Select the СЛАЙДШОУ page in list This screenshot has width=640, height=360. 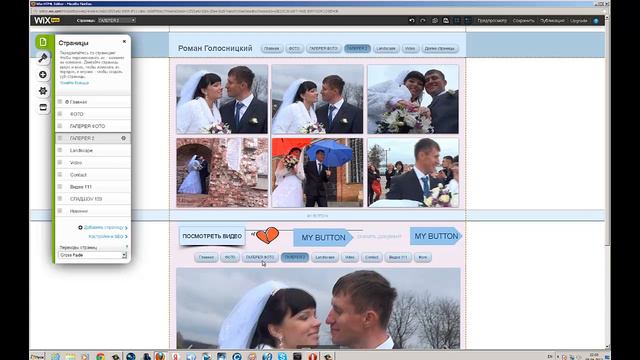click(93, 199)
